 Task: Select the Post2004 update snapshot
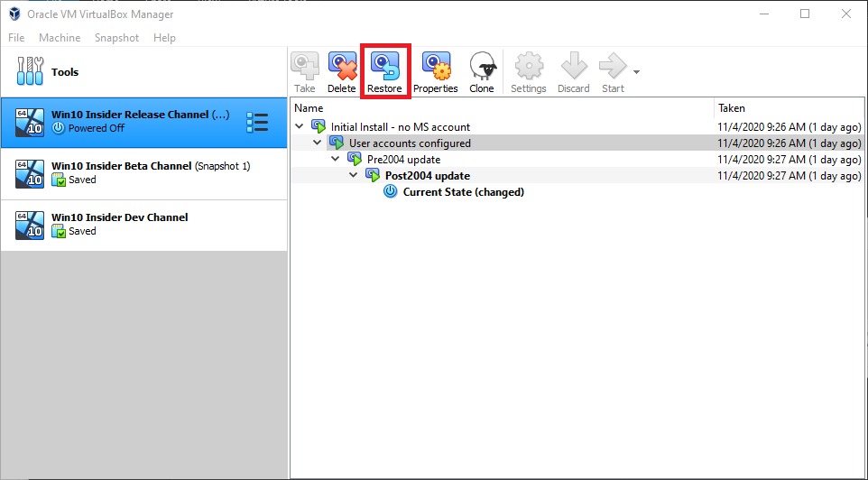pos(427,176)
